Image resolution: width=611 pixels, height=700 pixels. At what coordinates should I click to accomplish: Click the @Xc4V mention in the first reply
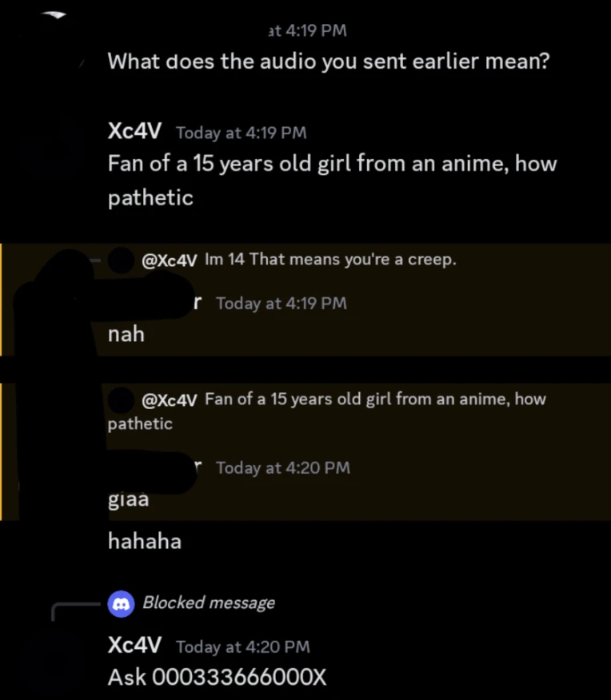pyautogui.click(x=170, y=261)
